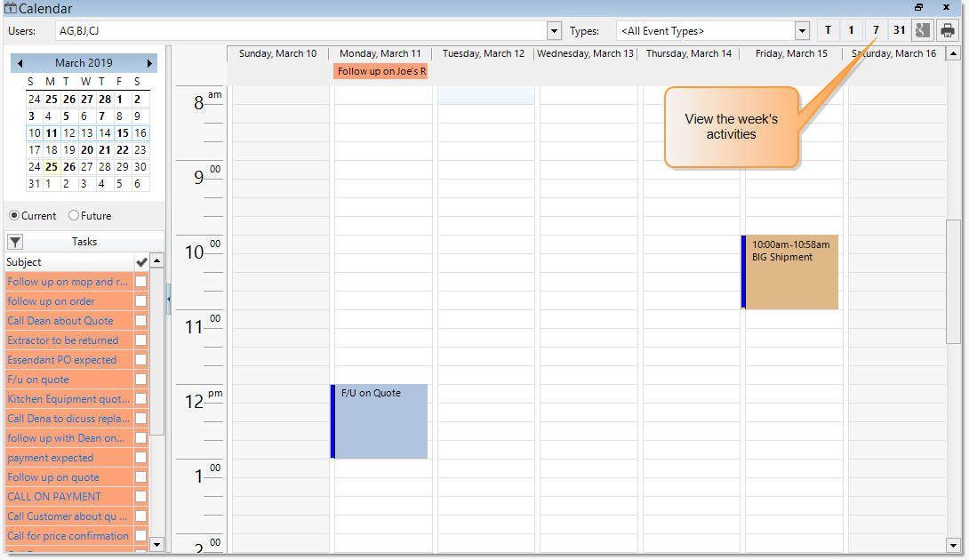The image size is (969, 560).
Task: Expand the 'Types' event types dropdown
Action: click(800, 30)
